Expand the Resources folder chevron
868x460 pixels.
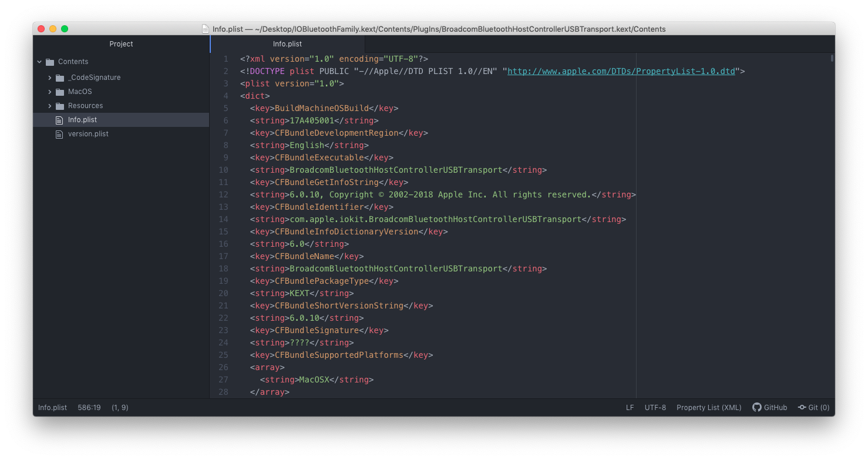click(x=50, y=106)
